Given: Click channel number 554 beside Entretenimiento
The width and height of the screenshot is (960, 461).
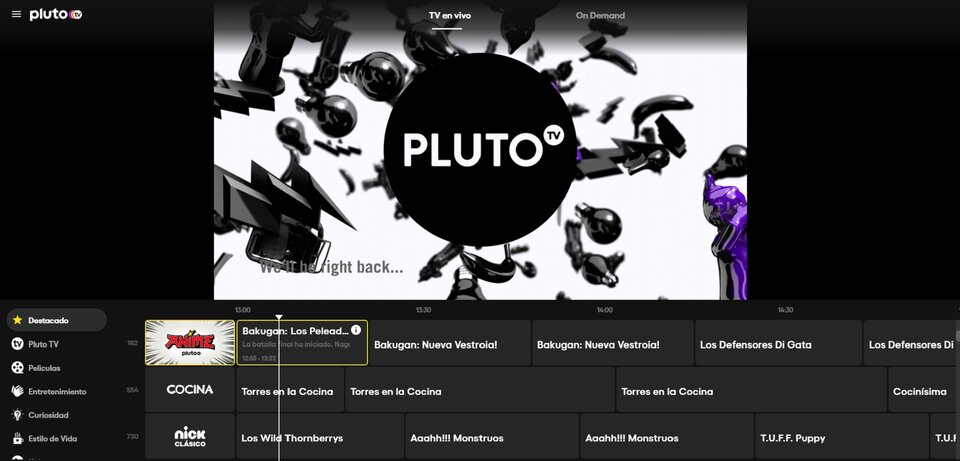Looking at the screenshot, I should click(x=132, y=390).
